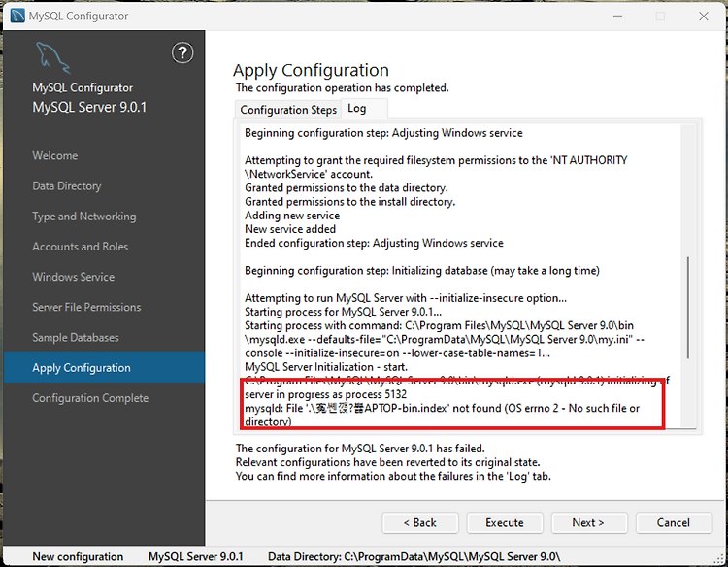Open the Windows Service step
This screenshot has width=728, height=567.
(74, 277)
